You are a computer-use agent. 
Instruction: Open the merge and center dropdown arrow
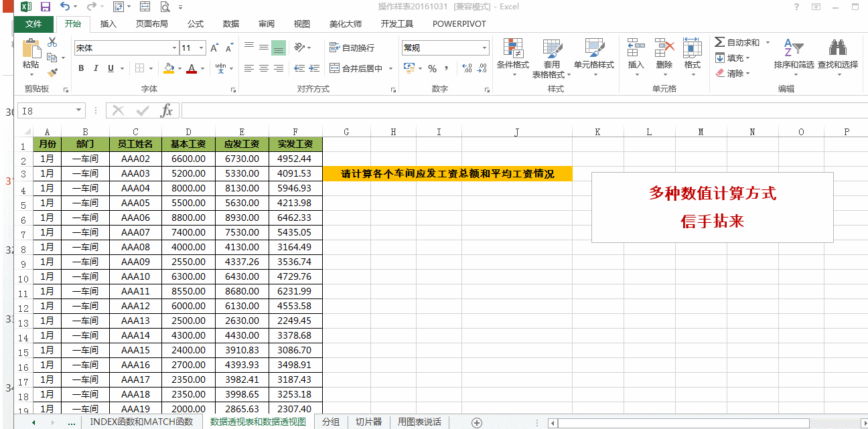(x=390, y=68)
